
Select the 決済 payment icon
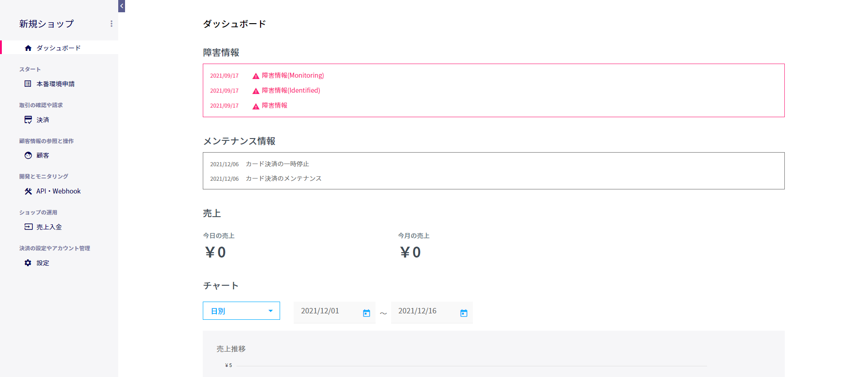[x=28, y=119]
